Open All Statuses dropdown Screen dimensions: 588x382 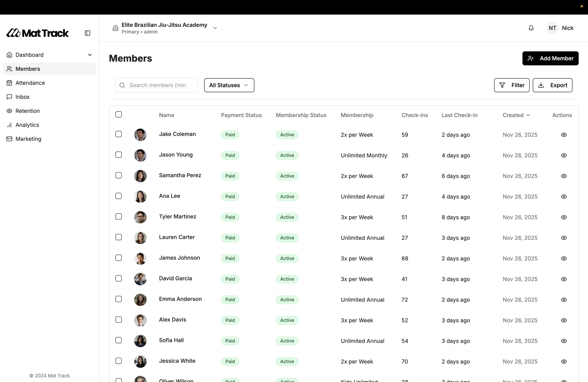coord(229,85)
